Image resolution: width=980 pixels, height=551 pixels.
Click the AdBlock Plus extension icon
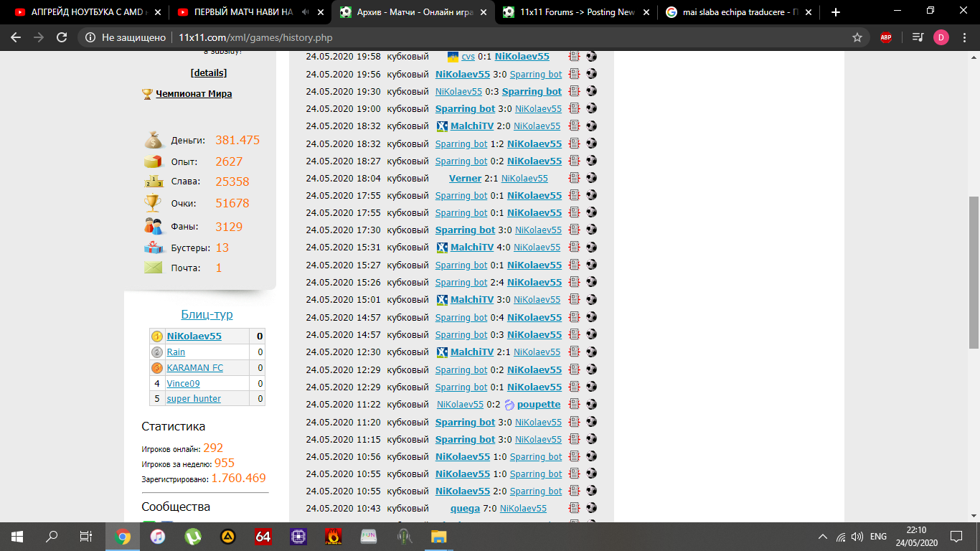[x=886, y=38]
